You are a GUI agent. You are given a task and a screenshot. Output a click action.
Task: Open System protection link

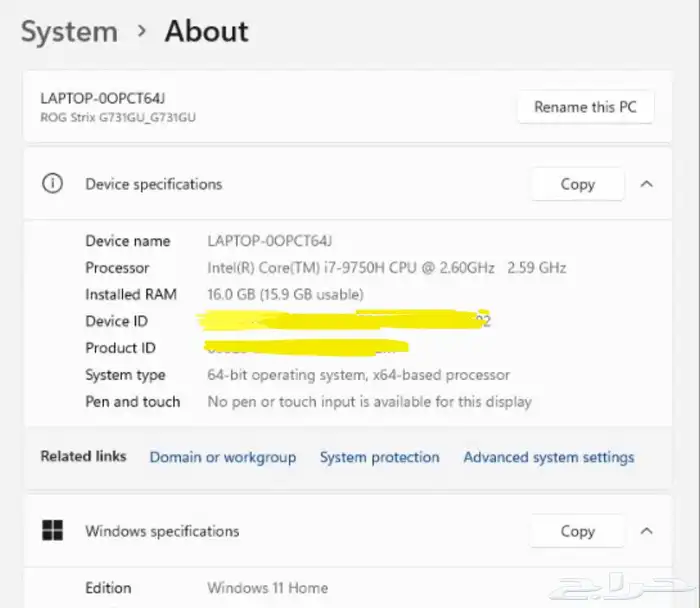tap(379, 457)
